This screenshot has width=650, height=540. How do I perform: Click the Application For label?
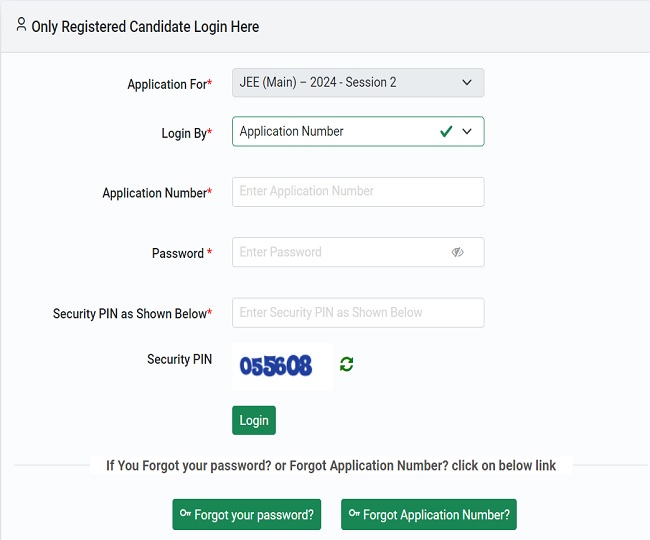click(169, 85)
